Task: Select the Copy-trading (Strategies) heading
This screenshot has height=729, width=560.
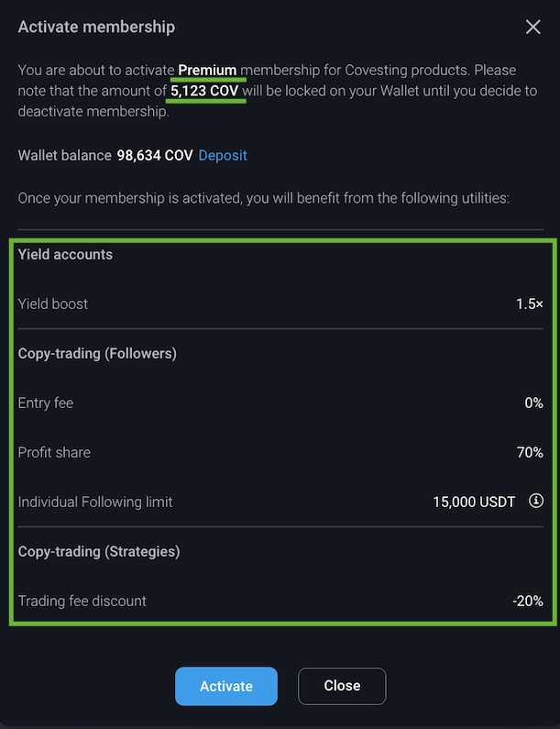Action: pos(99,552)
